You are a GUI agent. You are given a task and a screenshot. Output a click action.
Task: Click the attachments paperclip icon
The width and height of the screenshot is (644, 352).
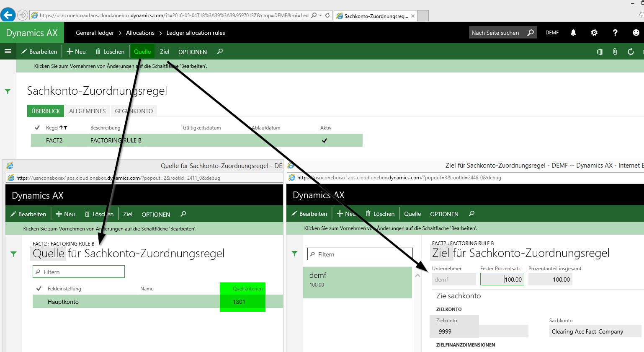(615, 52)
